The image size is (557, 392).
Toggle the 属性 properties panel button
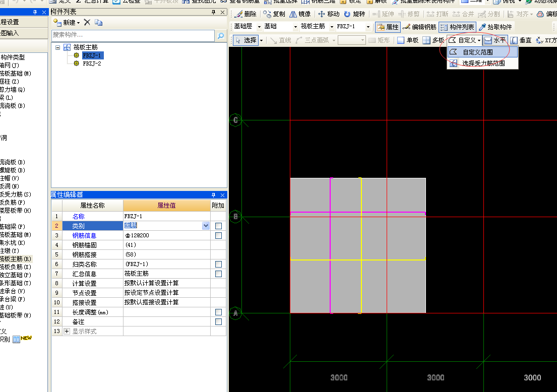(x=388, y=27)
